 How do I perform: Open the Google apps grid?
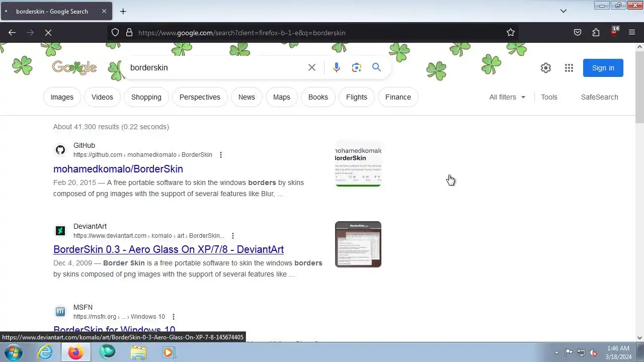point(569,68)
